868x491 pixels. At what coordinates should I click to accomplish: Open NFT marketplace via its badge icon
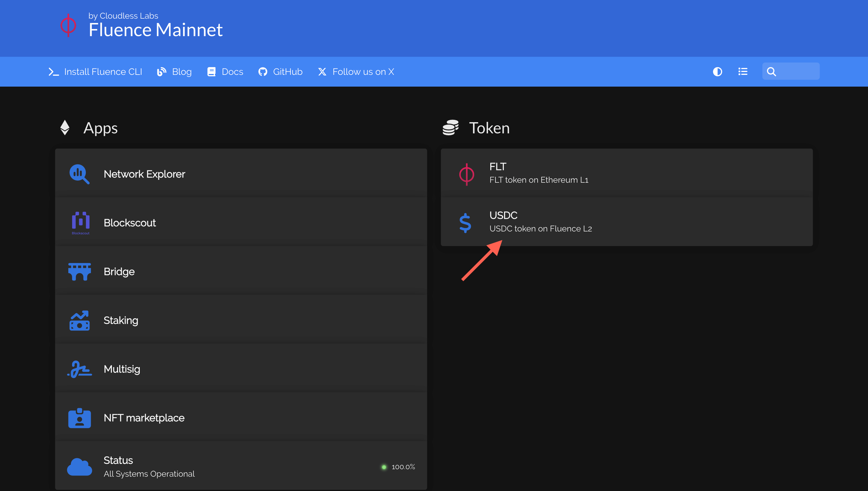[80, 418]
